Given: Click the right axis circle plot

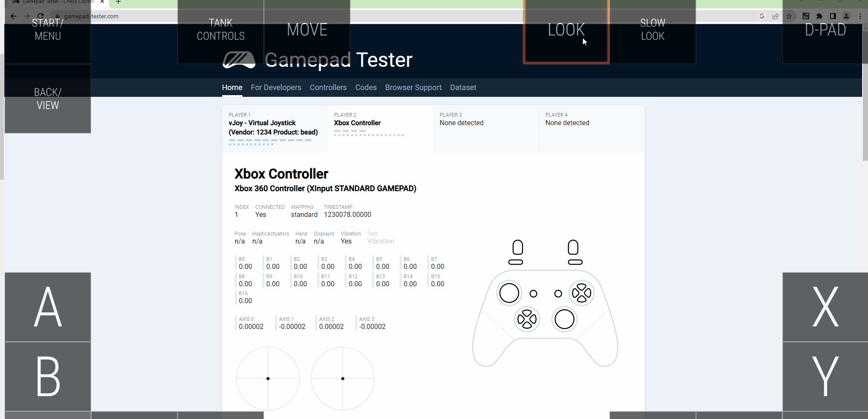Looking at the screenshot, I should point(343,378).
